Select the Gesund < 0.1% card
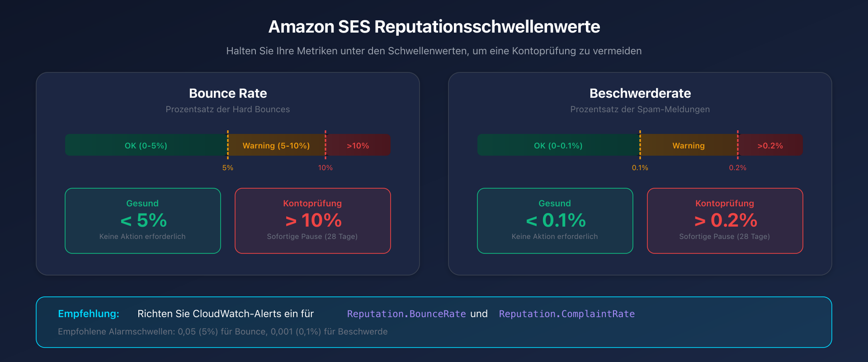 tap(555, 221)
